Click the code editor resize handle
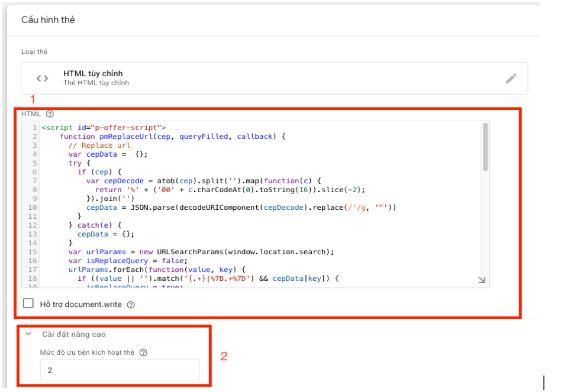The width and height of the screenshot is (564, 392). point(482,281)
